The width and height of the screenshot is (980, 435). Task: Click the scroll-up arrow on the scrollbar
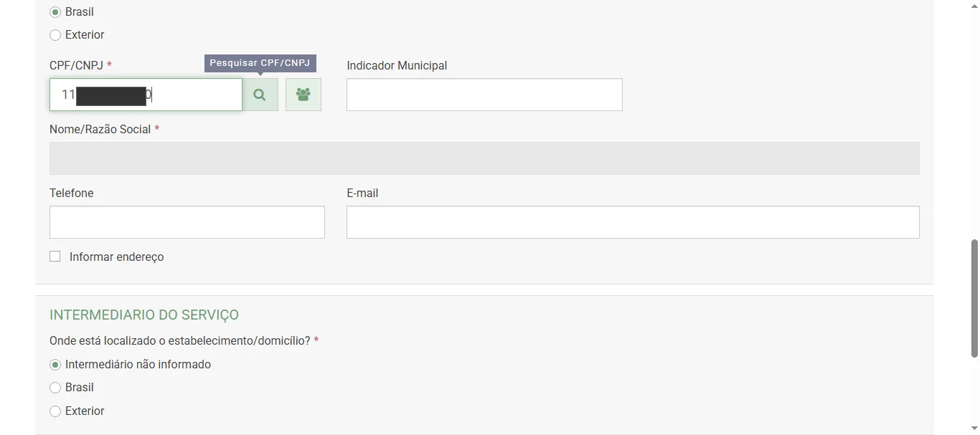974,4
